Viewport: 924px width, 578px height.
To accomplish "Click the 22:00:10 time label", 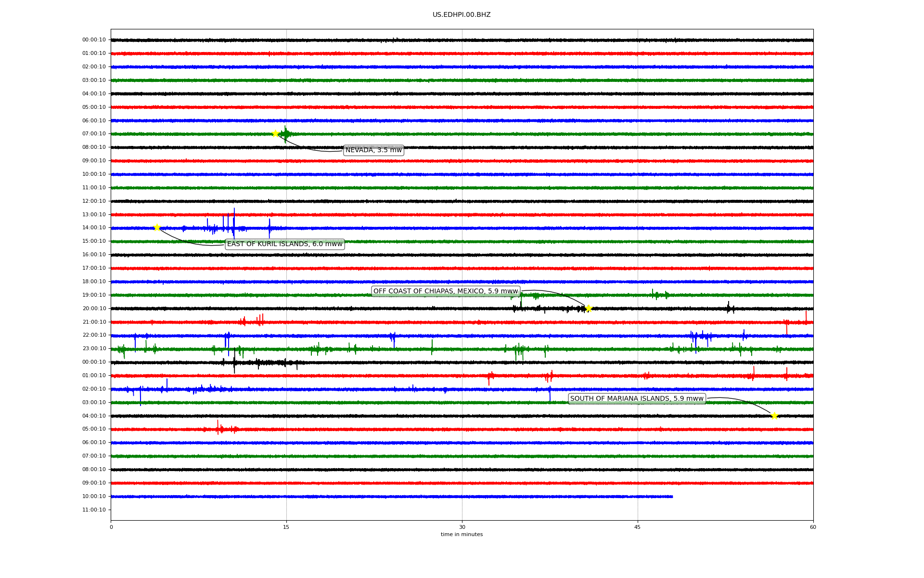I will point(94,335).
